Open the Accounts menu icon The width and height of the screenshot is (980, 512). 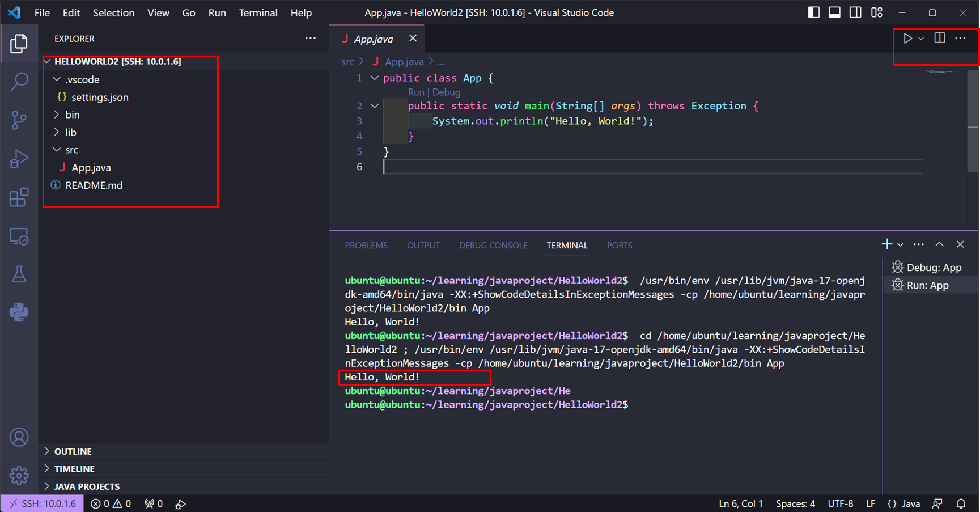(19, 437)
